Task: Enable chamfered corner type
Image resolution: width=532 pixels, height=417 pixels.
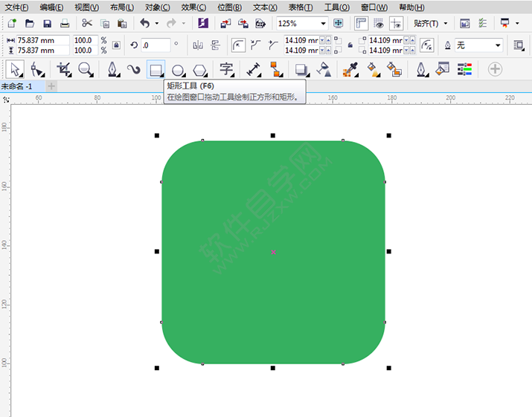Action: [x=272, y=45]
